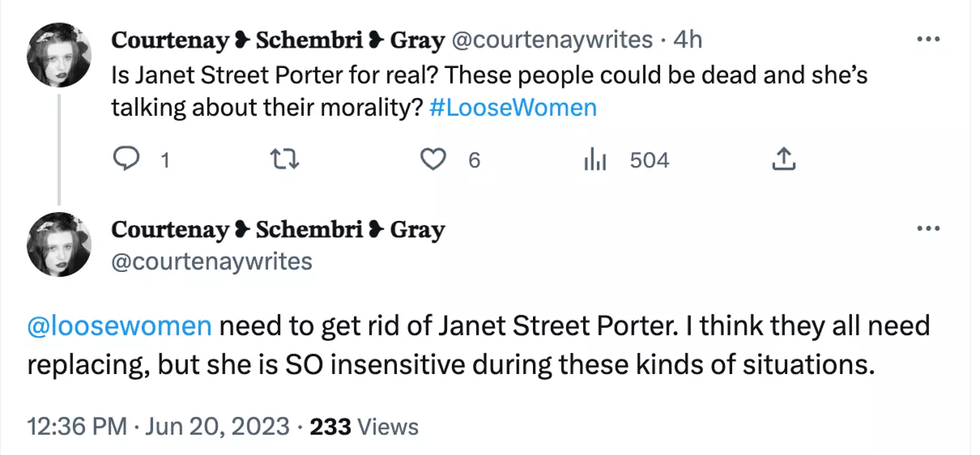Screen dimensions: 980x455
Task: Open the profile from the reply's @courtenaywrites handle
Action: [212, 261]
